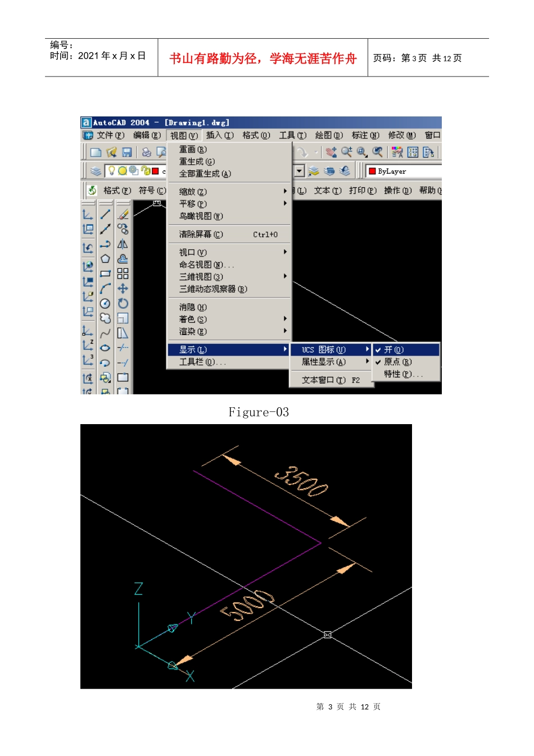Select the Polygon tool

click(105, 259)
